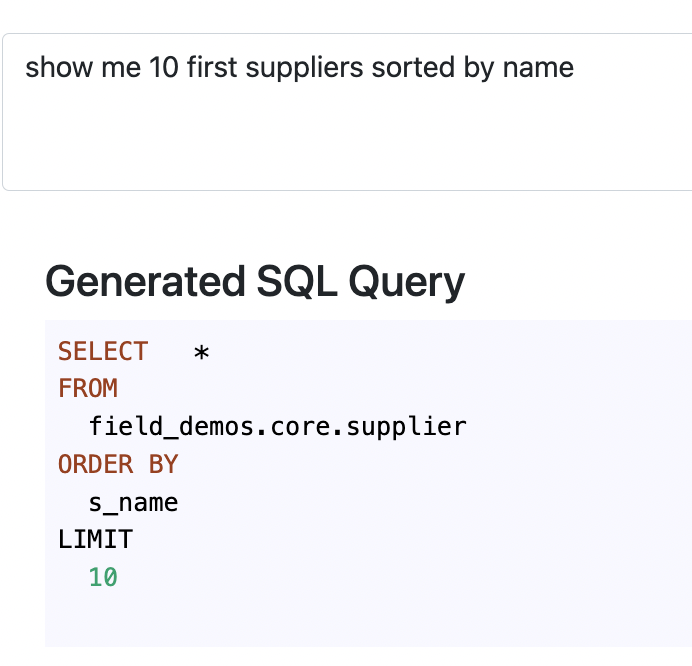Click the LIMIT keyword in the code
This screenshot has height=666, width=692.
click(x=95, y=540)
